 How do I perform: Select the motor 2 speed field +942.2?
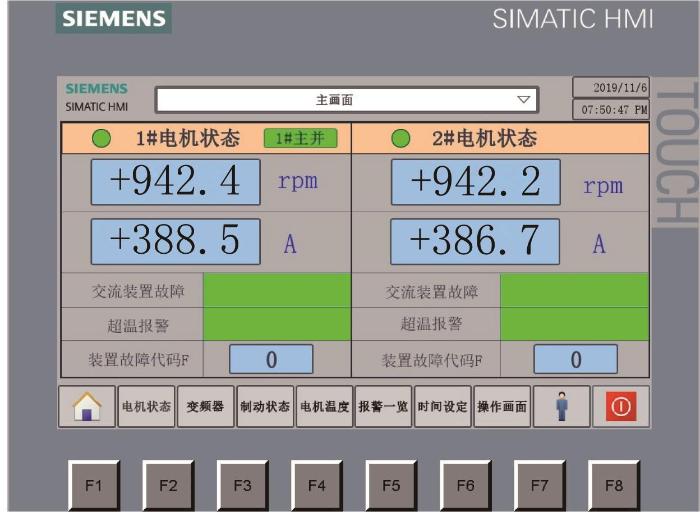pos(475,182)
